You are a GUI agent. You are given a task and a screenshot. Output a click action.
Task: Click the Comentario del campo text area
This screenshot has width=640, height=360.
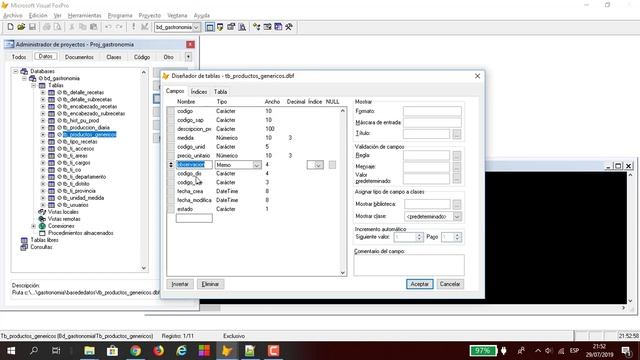409,265
